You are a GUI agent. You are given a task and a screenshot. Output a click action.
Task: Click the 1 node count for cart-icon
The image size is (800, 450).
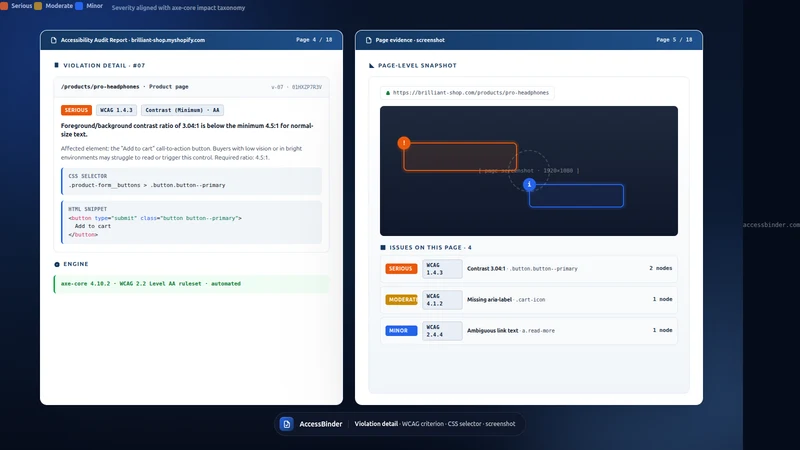[x=662, y=299]
